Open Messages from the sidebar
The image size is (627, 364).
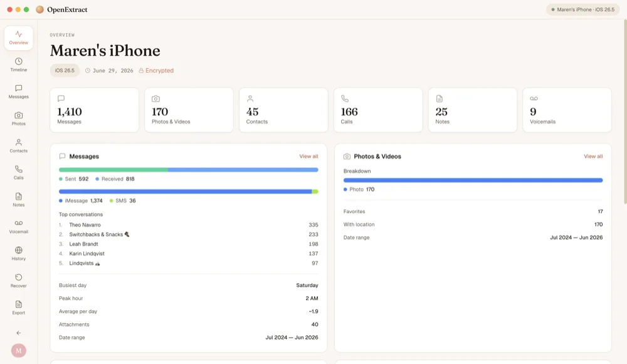(18, 91)
